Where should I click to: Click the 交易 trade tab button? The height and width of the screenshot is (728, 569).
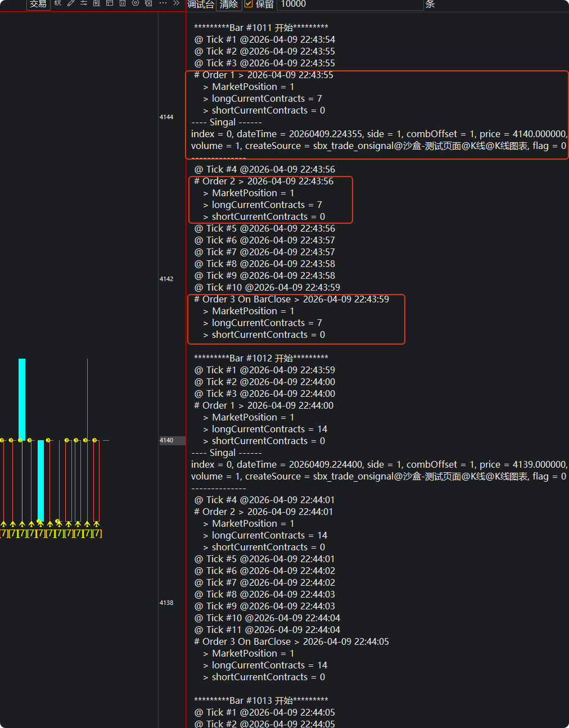(x=38, y=4)
